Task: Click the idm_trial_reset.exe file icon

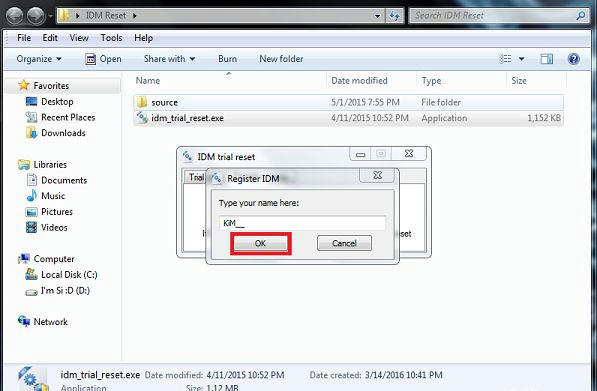Action: 142,117
